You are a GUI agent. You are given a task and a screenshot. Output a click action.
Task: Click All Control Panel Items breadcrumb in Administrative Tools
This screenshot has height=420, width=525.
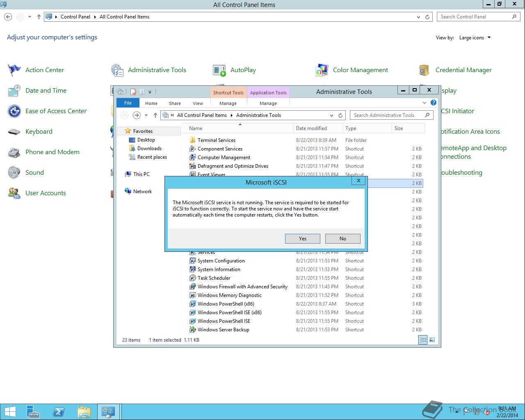(202, 115)
